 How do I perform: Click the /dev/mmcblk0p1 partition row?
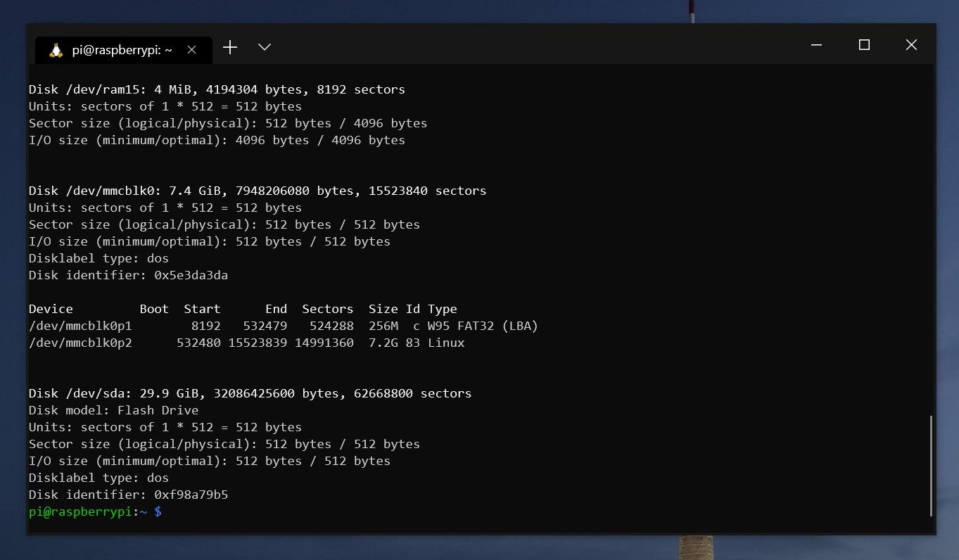click(x=284, y=326)
